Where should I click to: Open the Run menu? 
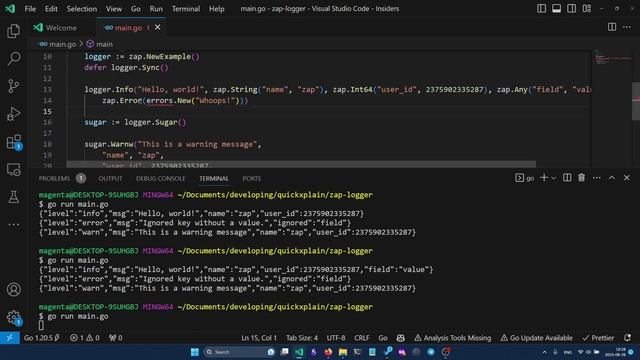pos(156,9)
